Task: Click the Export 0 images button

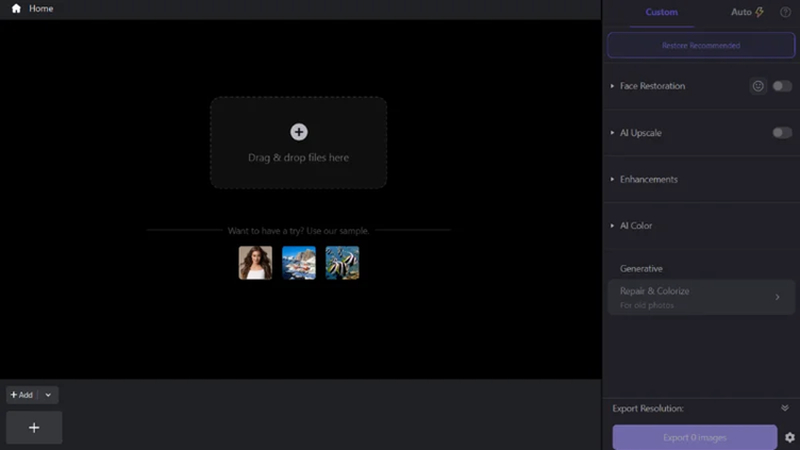Action: (694, 437)
